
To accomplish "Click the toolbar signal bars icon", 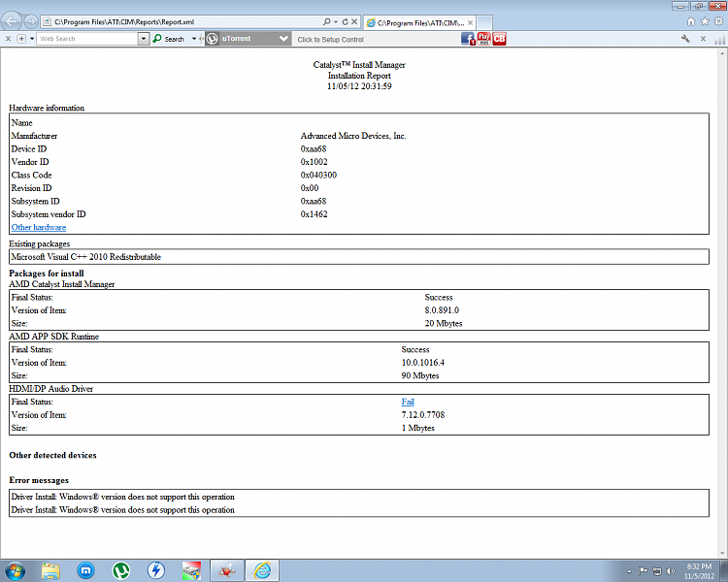I will tap(720, 41).
